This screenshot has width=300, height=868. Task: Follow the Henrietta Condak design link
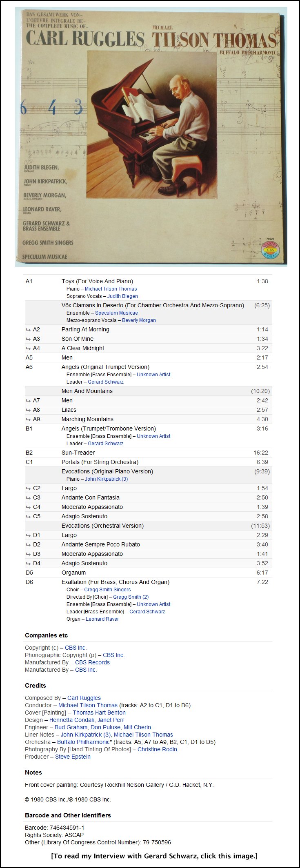[72, 720]
